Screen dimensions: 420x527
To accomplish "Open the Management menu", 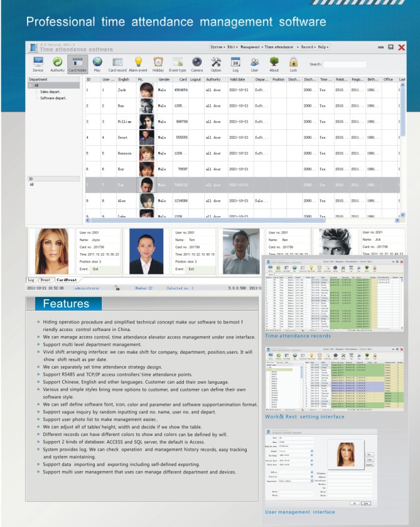I will [251, 47].
